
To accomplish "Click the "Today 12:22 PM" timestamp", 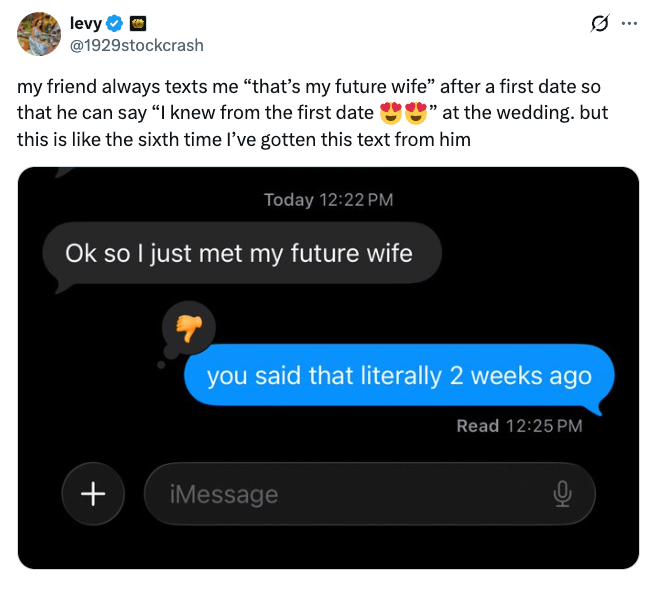I will tap(328, 200).
